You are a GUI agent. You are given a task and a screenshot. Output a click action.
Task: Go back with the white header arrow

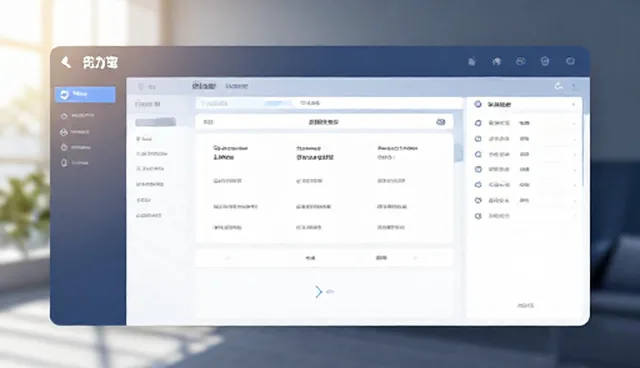pyautogui.click(x=66, y=62)
